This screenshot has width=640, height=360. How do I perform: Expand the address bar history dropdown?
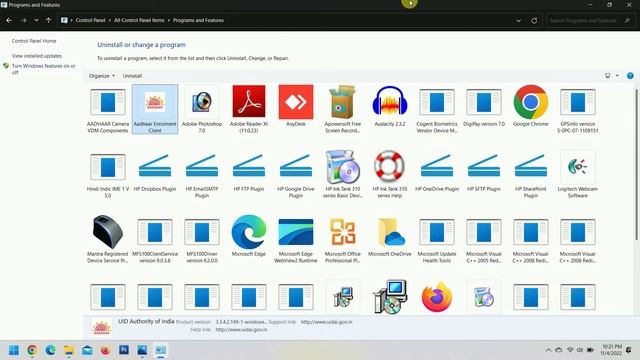[x=518, y=20]
